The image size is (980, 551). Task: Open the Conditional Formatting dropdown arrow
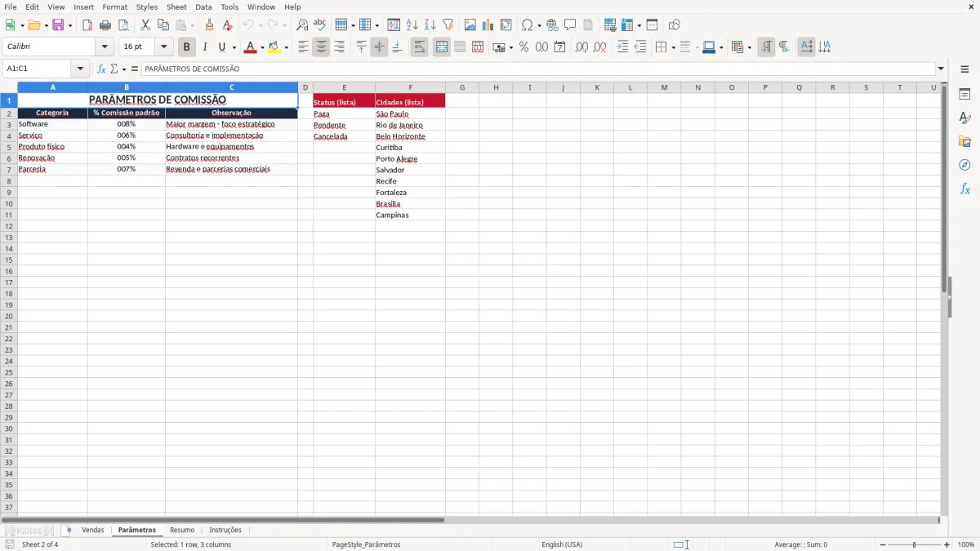(749, 48)
